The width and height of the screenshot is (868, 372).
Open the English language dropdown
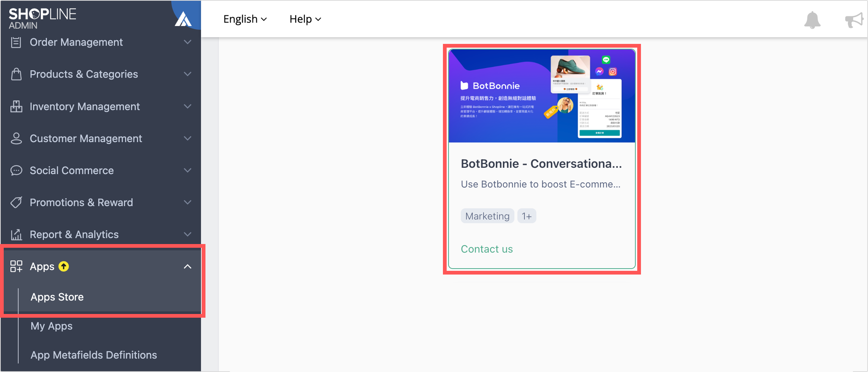point(245,19)
